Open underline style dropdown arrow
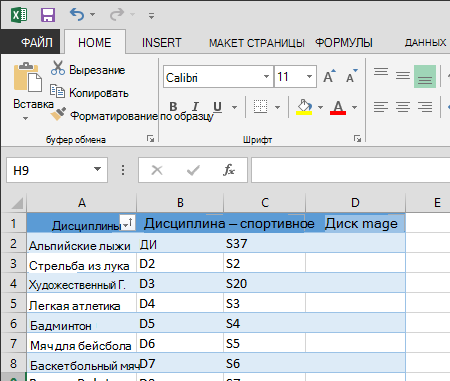Viewport: 450px width, 381px height. [234, 107]
